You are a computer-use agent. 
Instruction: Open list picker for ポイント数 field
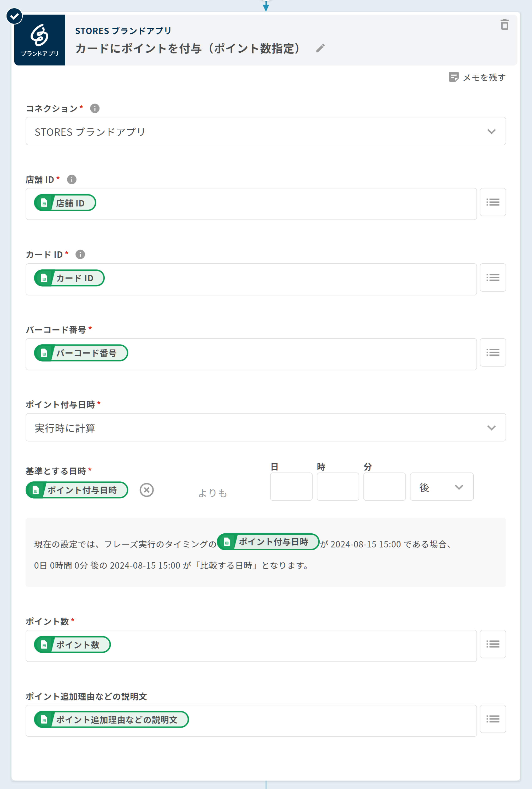[x=492, y=644]
